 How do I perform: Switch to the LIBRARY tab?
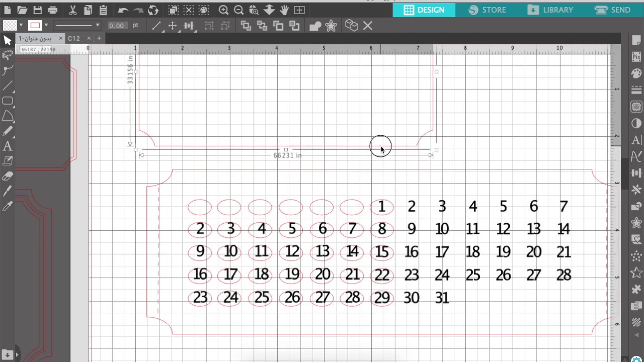pos(551,10)
